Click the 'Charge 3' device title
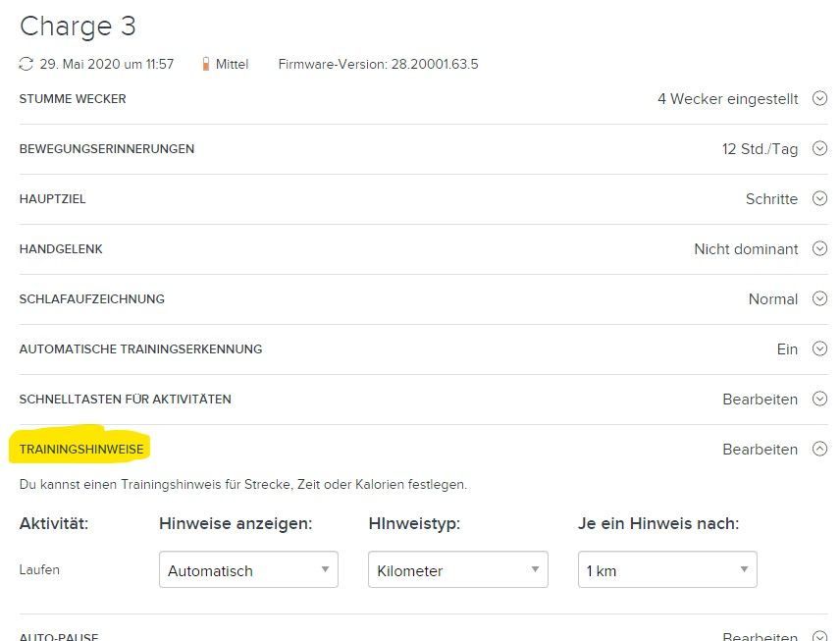 [78, 27]
